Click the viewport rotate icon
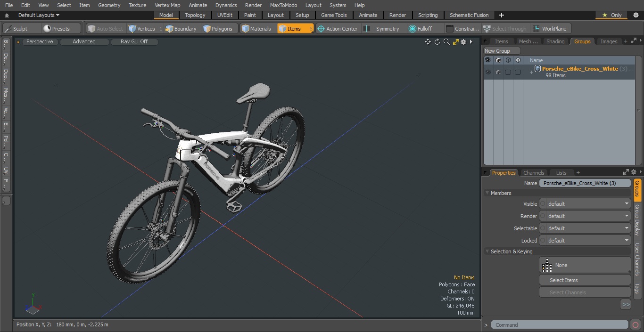Image resolution: width=644 pixels, height=332 pixels. click(x=437, y=42)
